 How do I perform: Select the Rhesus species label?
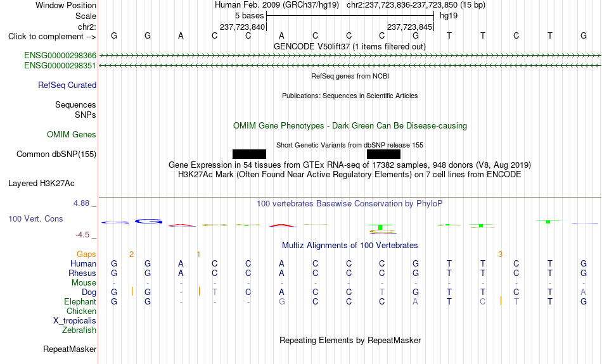82,273
